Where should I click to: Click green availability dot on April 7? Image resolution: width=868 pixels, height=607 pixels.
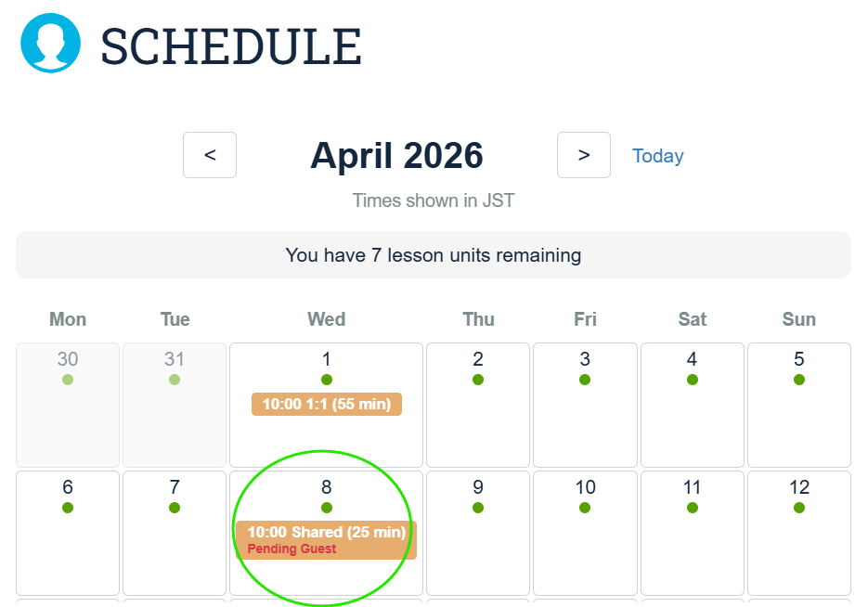175,508
